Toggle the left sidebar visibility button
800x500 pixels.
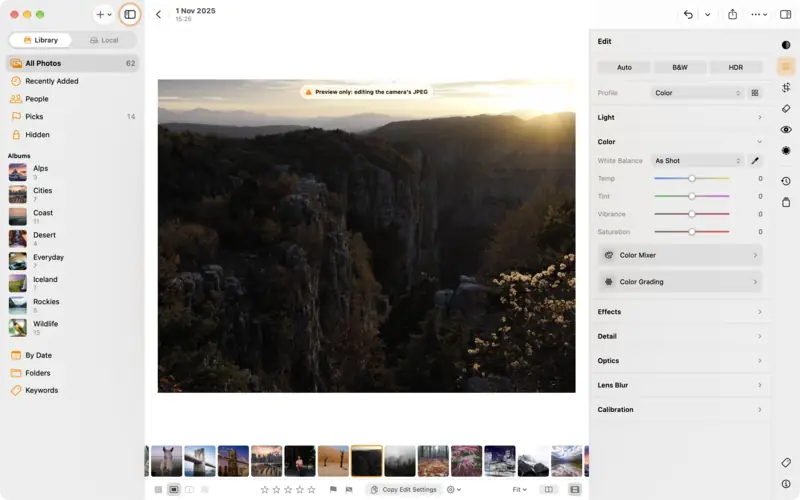point(130,14)
